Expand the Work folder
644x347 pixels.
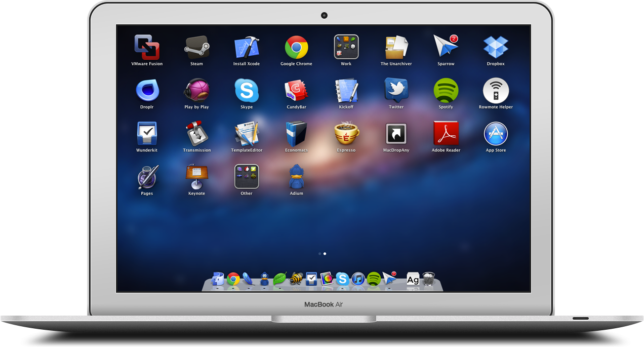click(346, 47)
